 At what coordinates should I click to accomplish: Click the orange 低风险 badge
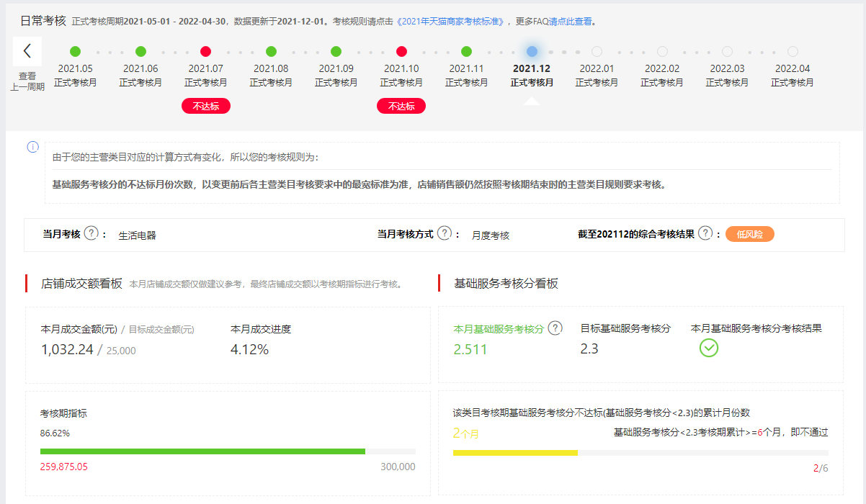pos(750,234)
